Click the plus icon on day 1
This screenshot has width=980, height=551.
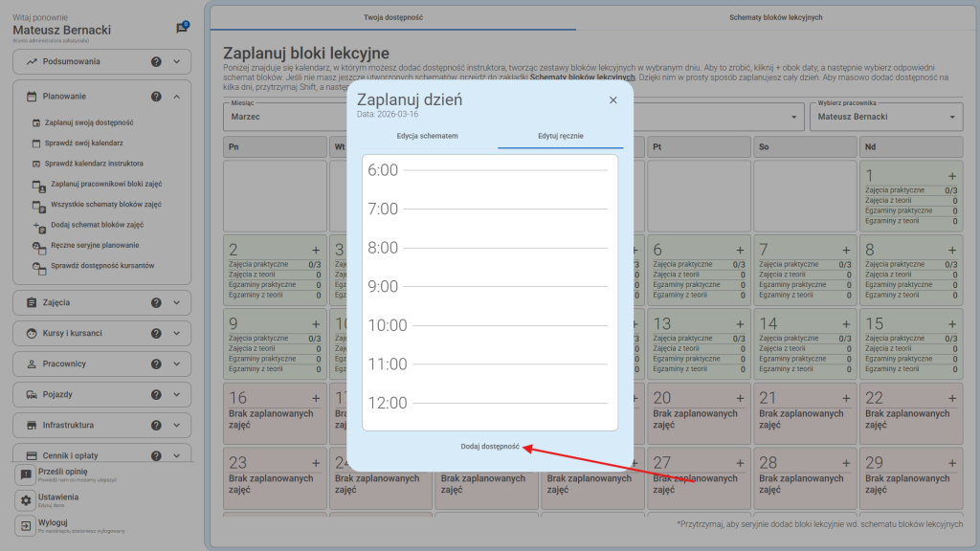(x=951, y=176)
